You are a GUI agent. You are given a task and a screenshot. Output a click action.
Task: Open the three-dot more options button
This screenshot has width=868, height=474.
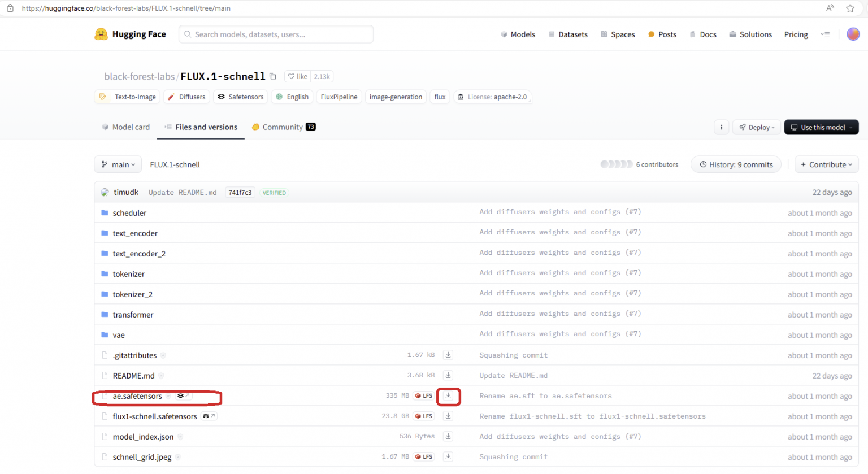pos(721,127)
